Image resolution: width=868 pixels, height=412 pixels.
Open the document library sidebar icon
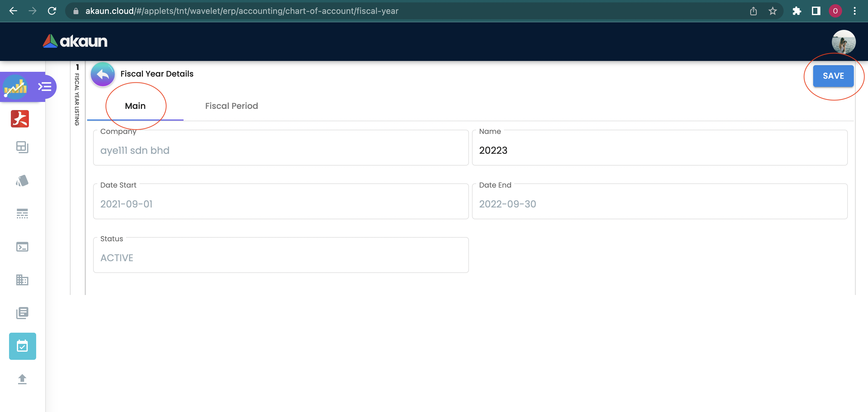coord(22,313)
